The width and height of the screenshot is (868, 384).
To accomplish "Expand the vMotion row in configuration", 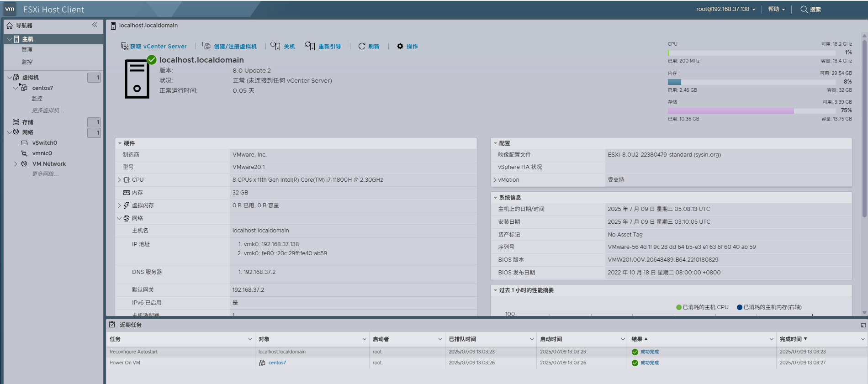I will (495, 180).
